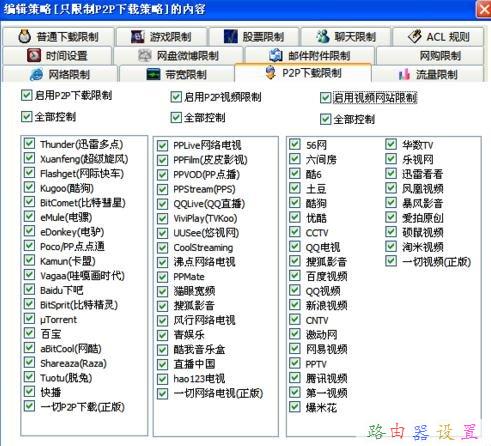Select the 聊天限制 tab

point(346,37)
